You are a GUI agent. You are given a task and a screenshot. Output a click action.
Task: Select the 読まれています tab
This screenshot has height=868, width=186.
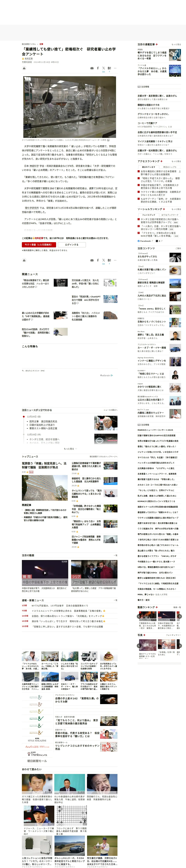pos(148,167)
